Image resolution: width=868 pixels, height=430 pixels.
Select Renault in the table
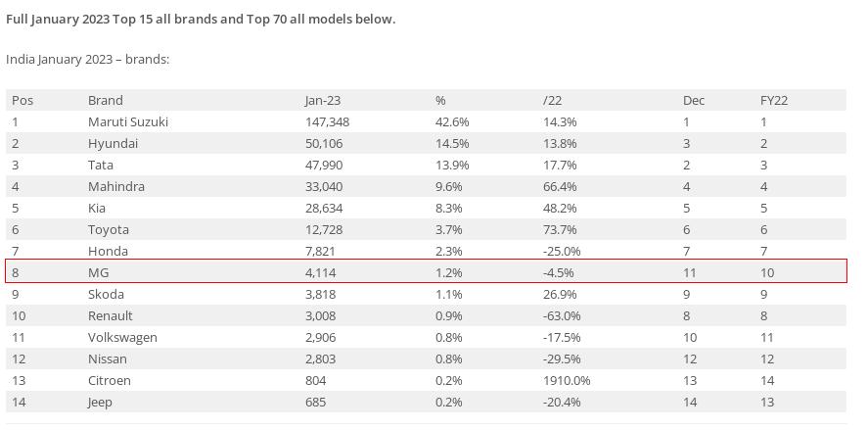(x=111, y=315)
